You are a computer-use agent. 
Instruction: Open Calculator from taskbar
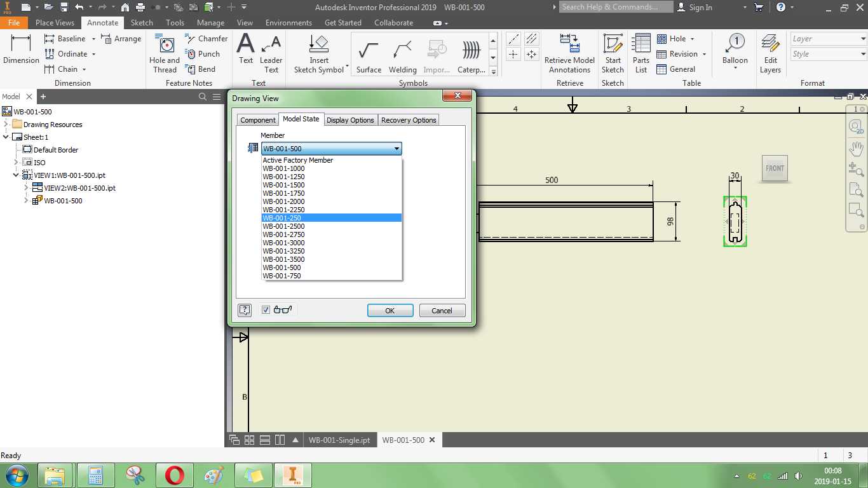point(96,475)
